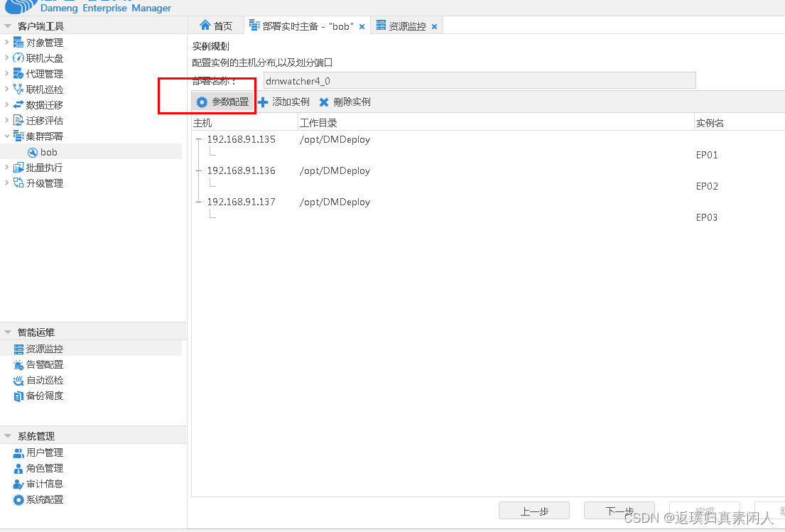This screenshot has height=532, width=785.
Task: Collapse the 客户端工具 section
Action: coord(8,26)
